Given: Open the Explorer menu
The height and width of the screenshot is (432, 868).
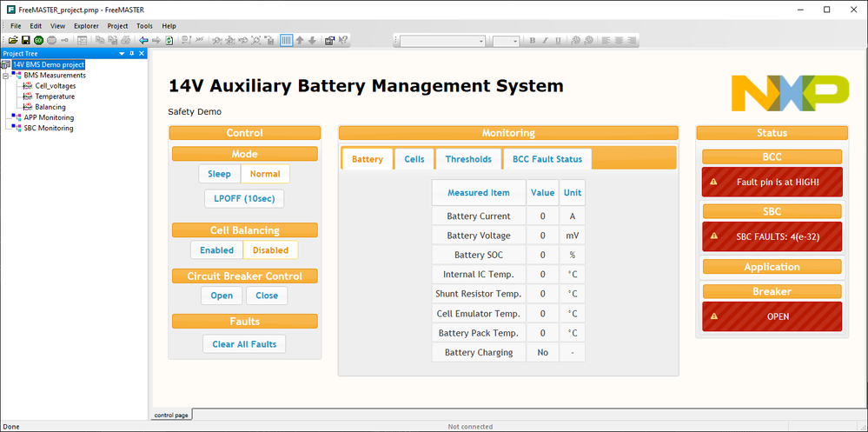Looking at the screenshot, I should coord(86,26).
